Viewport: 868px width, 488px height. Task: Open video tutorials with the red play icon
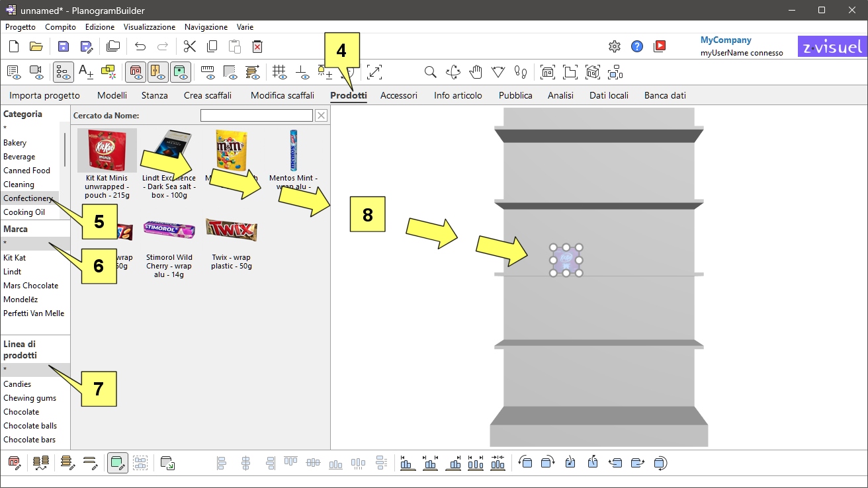tap(660, 46)
